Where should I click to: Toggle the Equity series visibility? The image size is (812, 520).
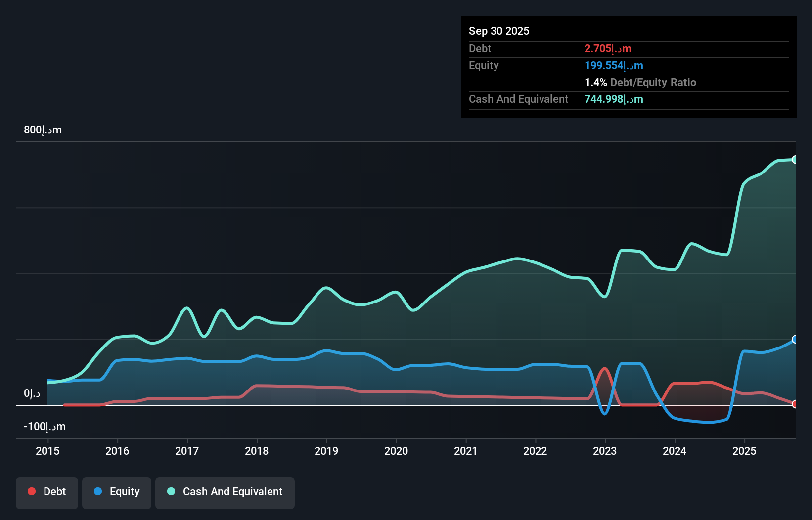point(116,492)
